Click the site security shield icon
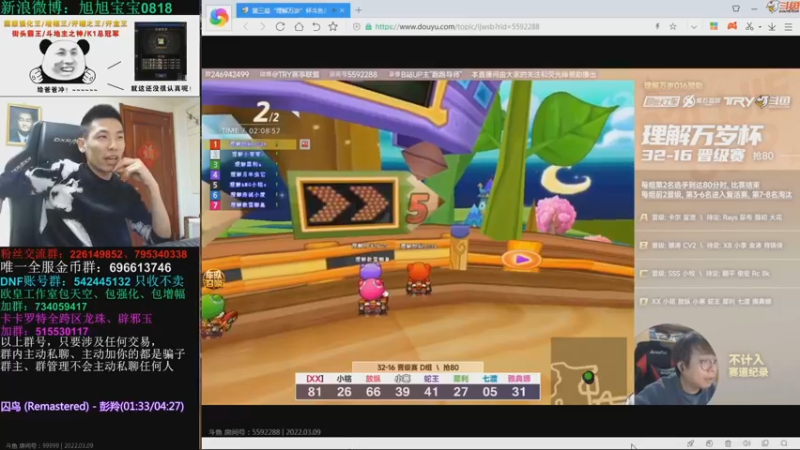The width and height of the screenshot is (800, 450). coord(357,27)
